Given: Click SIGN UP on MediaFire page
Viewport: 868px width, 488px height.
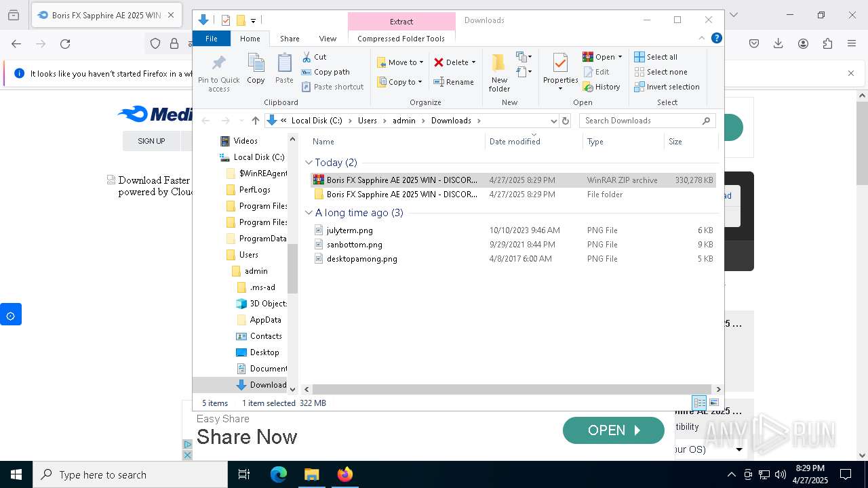Looking at the screenshot, I should [x=151, y=141].
